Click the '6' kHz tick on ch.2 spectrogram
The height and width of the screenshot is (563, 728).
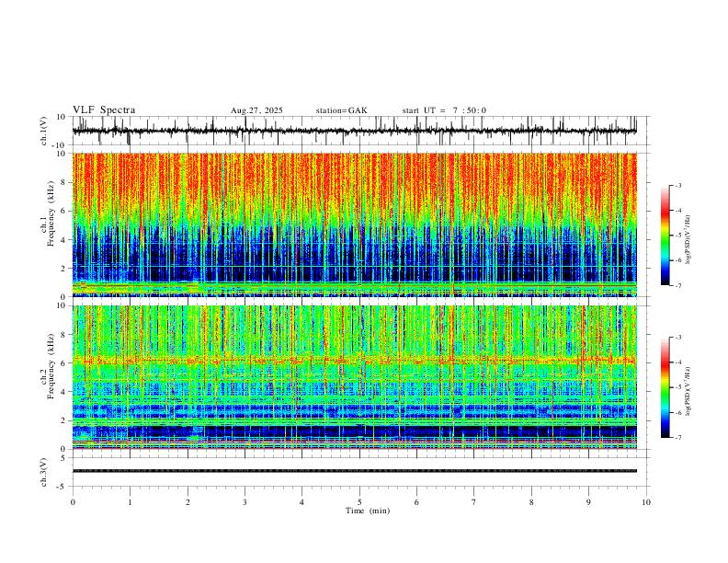(x=63, y=363)
